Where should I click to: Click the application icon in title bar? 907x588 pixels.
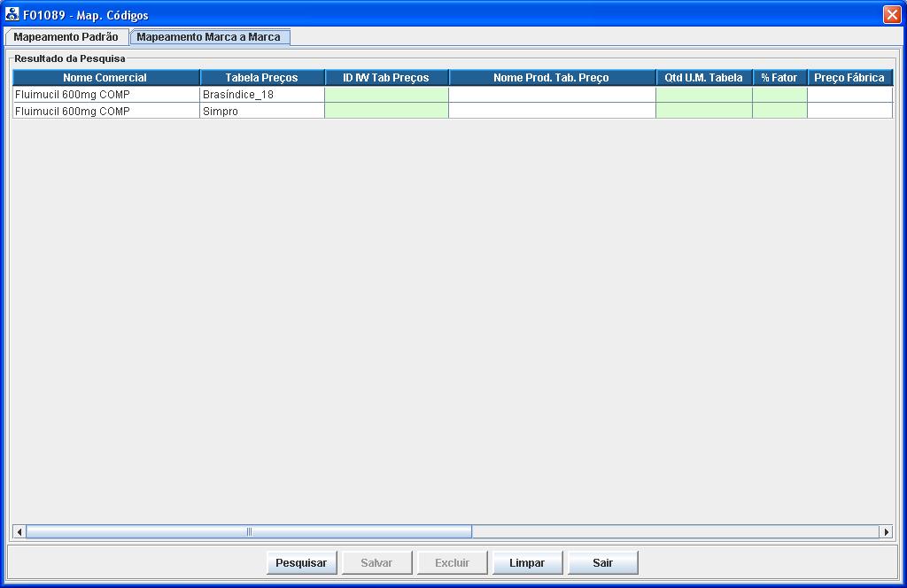click(x=12, y=14)
